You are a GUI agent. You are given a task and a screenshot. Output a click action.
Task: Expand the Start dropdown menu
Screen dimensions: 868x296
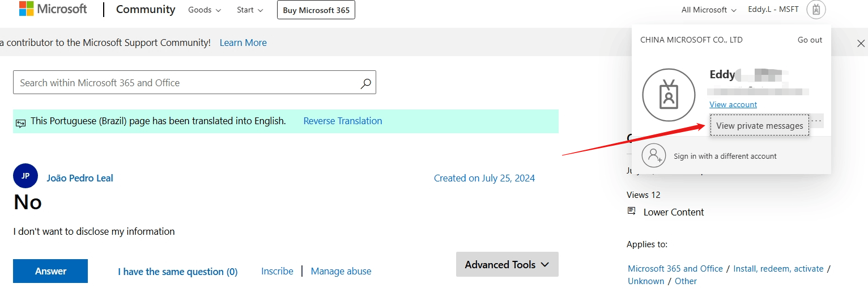coord(250,10)
